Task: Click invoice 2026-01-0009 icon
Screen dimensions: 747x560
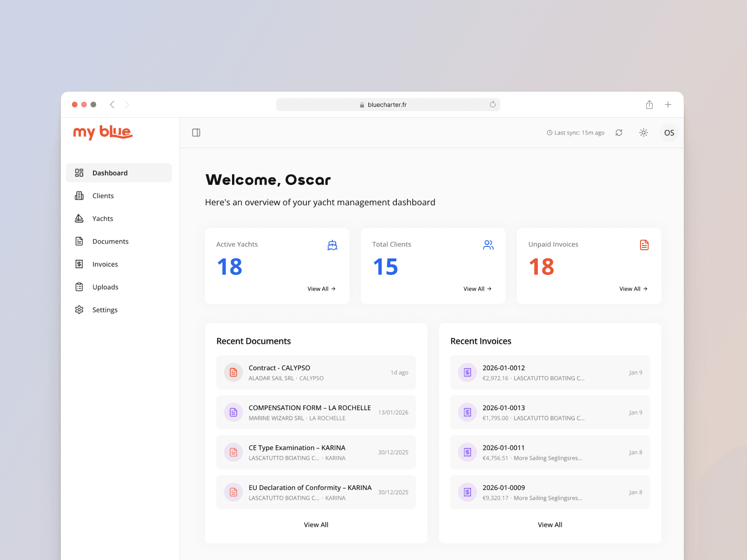Action: [x=467, y=492]
